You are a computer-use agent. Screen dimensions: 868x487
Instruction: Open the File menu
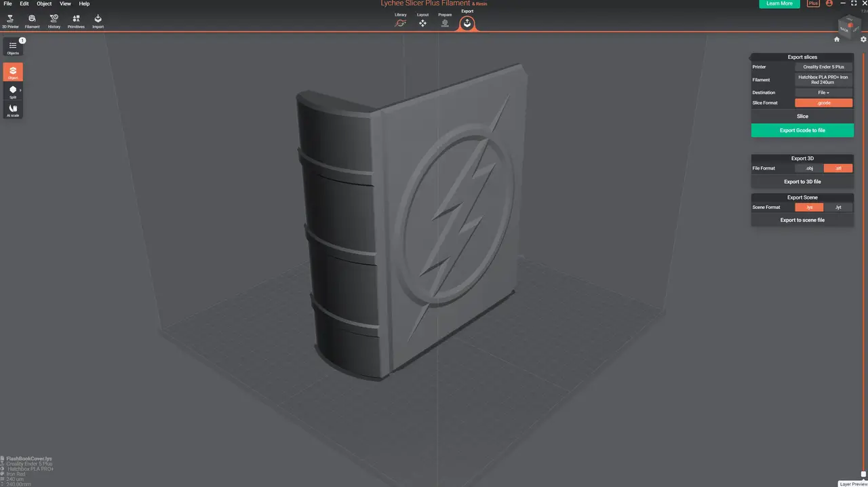[x=7, y=3]
